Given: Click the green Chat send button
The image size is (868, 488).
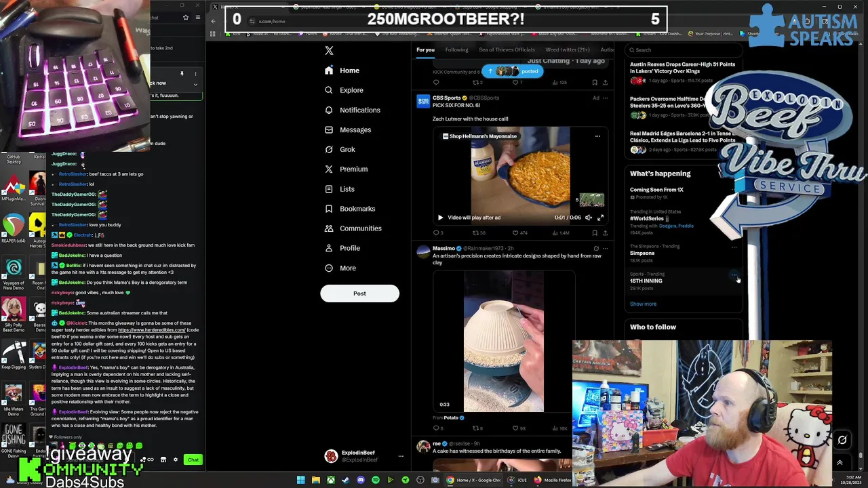Looking at the screenshot, I should pyautogui.click(x=193, y=460).
